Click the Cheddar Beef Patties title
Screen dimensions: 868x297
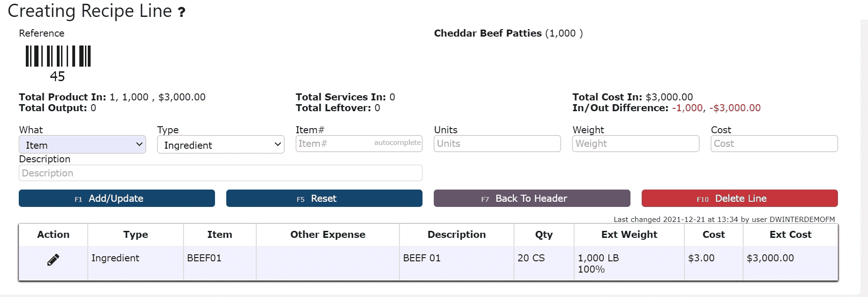[488, 33]
